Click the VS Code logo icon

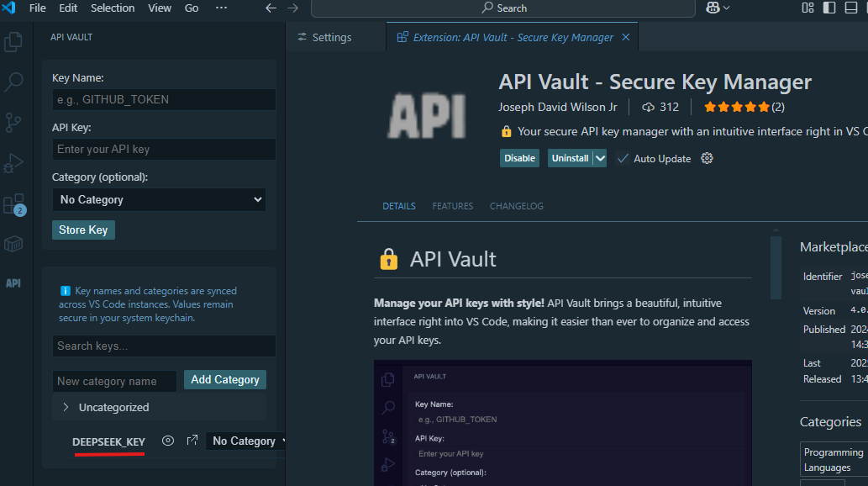point(9,8)
